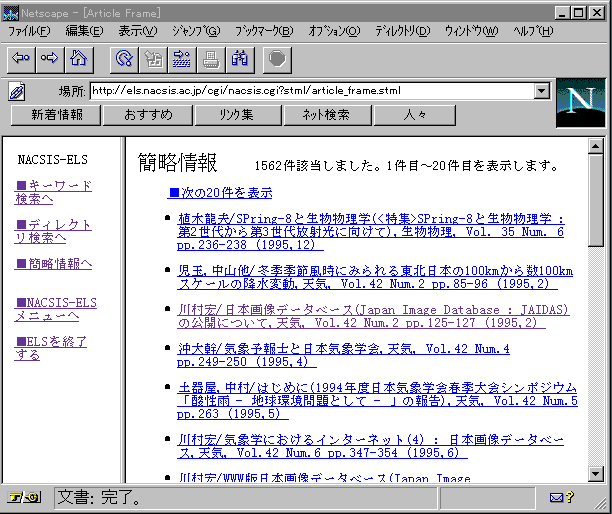612x514 pixels.
Task: Open the location URL dropdown arrow
Action: tap(541, 91)
